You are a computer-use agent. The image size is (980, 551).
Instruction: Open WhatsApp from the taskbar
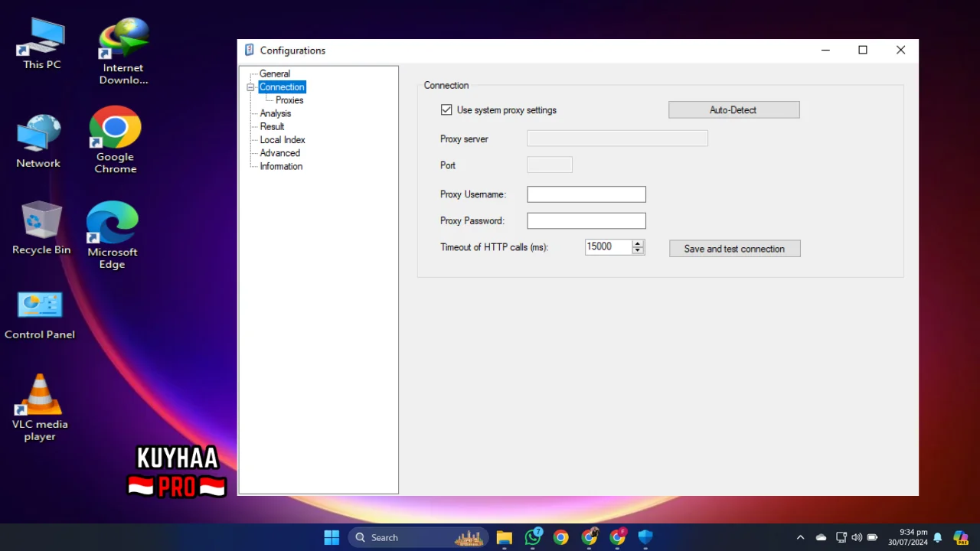533,537
